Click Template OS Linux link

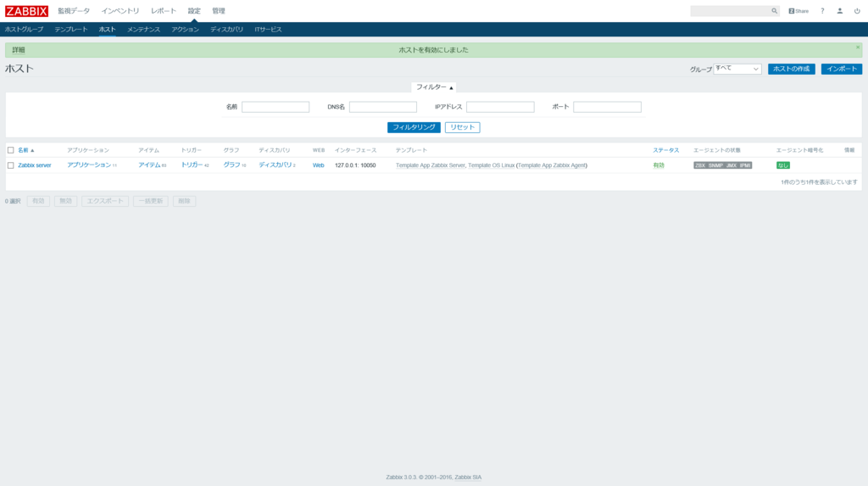pos(491,165)
